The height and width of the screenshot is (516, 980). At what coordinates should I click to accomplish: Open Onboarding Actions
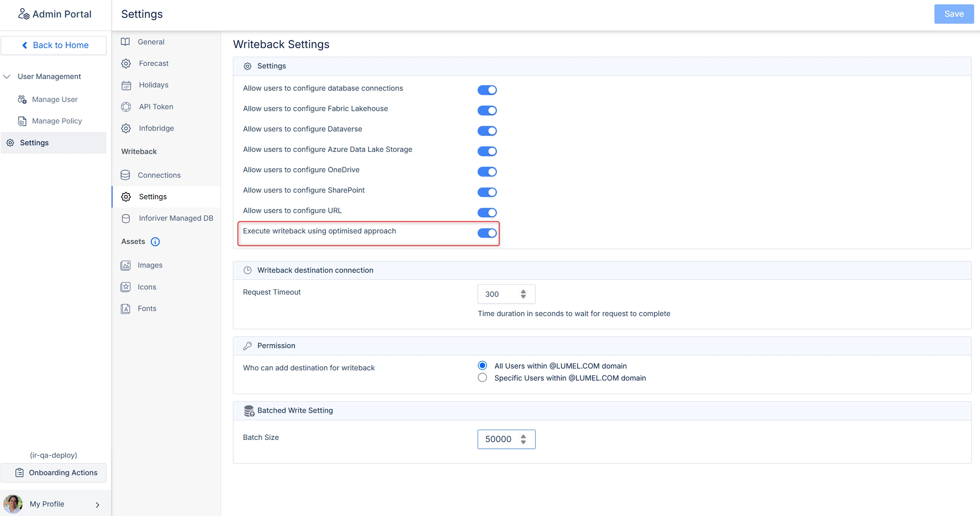pyautogui.click(x=54, y=473)
